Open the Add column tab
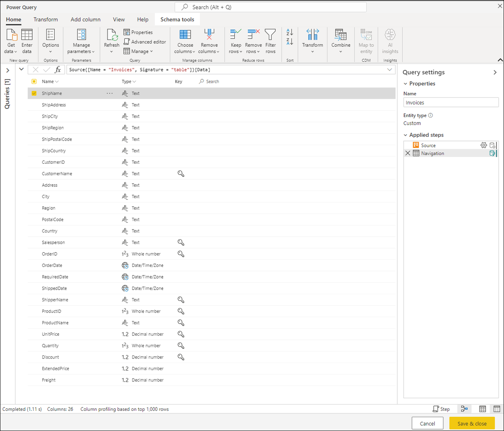 pos(86,19)
